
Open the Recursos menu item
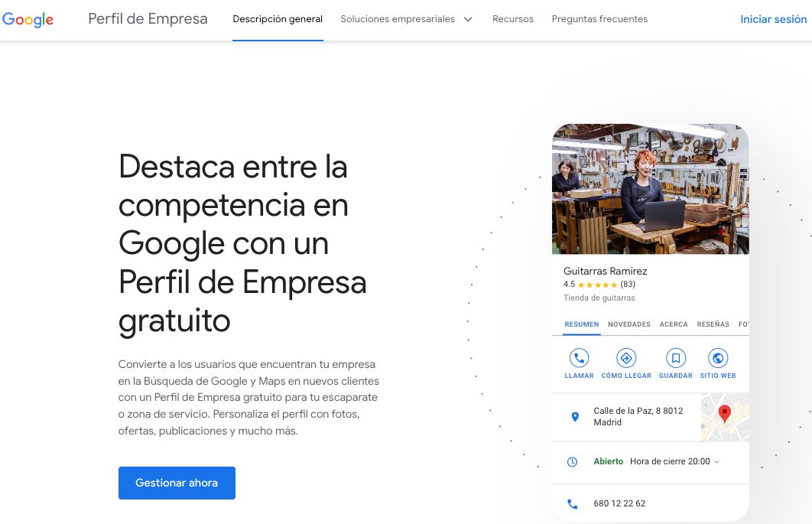click(x=512, y=19)
